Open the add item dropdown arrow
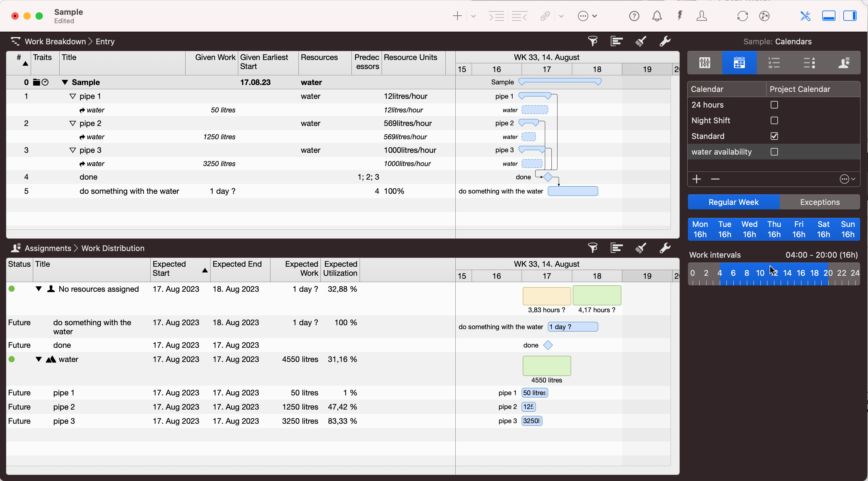Viewport: 868px width, 481px height. click(x=473, y=16)
